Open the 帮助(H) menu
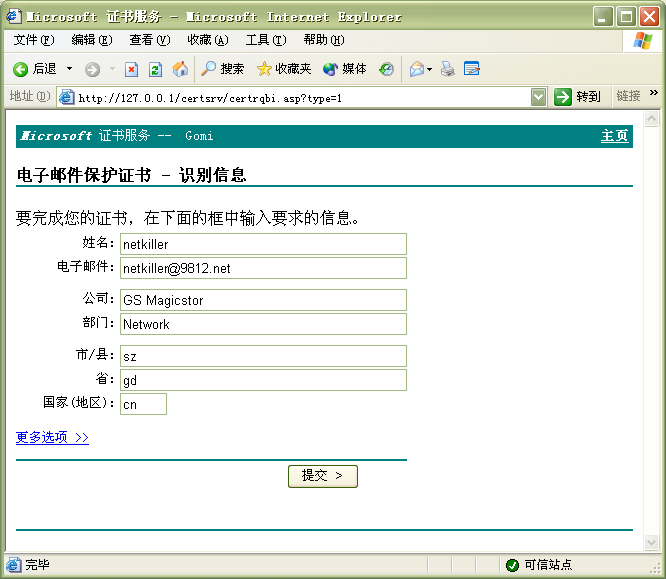 click(x=324, y=40)
